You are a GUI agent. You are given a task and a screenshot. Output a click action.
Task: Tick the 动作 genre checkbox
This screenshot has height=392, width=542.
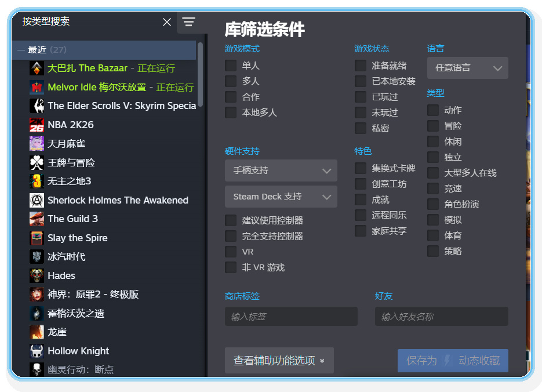coord(433,110)
